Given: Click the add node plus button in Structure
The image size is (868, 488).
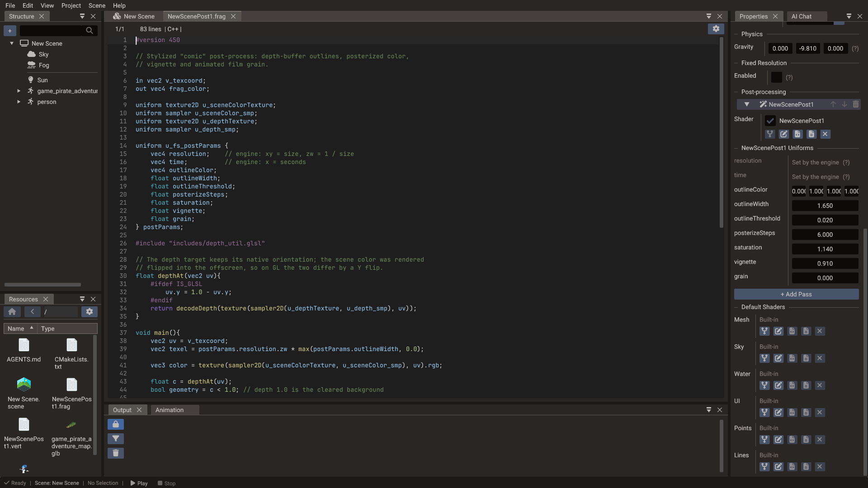Looking at the screenshot, I should click(10, 31).
